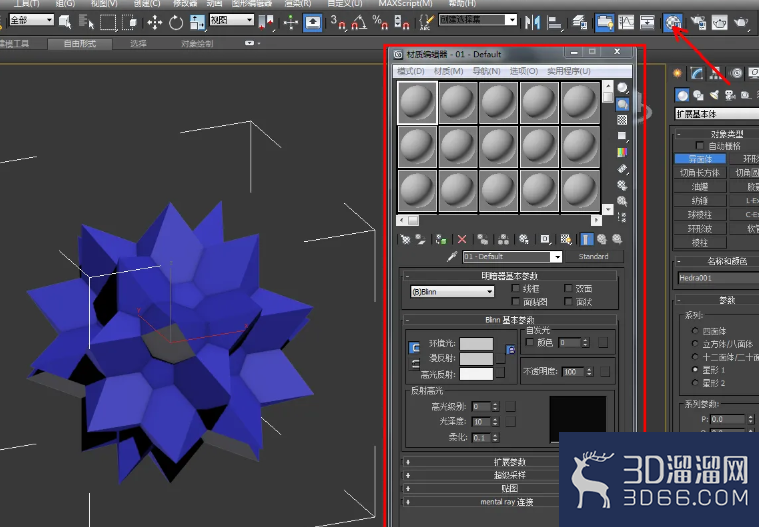Viewport: 759px width, 527px height.
Task: Open 实用程序(U) menu in Material Editor
Action: click(569, 71)
